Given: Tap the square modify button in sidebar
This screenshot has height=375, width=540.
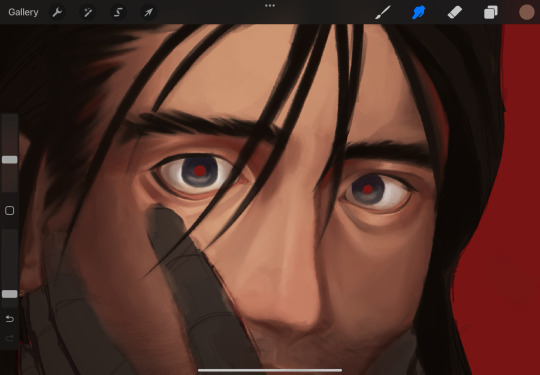Looking at the screenshot, I should (10, 210).
